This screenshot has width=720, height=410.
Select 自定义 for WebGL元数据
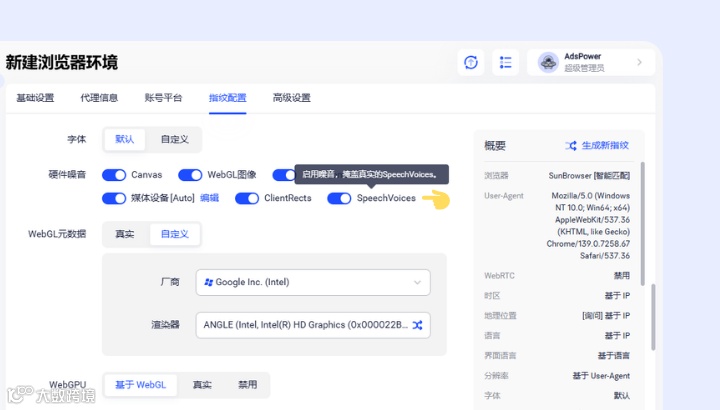pos(174,234)
